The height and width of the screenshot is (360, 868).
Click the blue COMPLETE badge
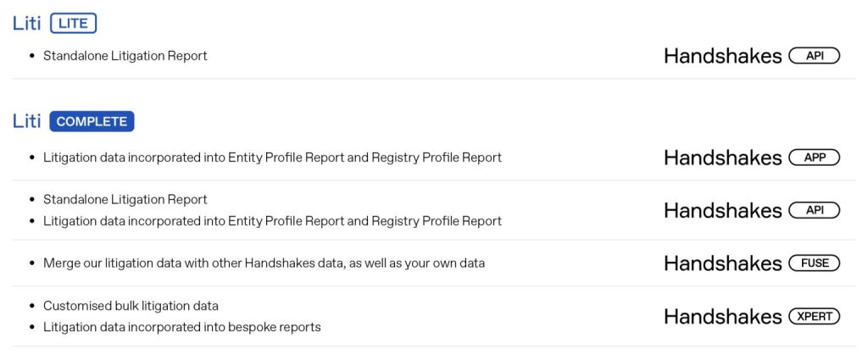pos(92,121)
